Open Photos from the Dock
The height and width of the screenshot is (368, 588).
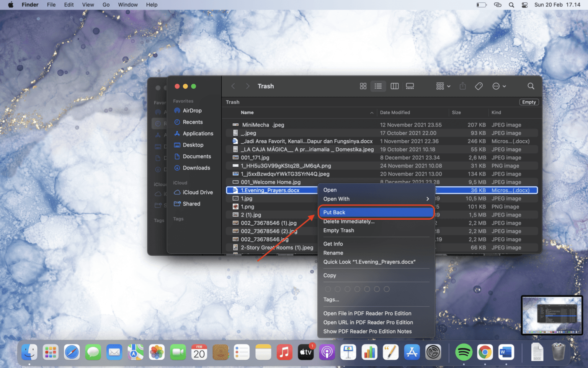point(157,352)
